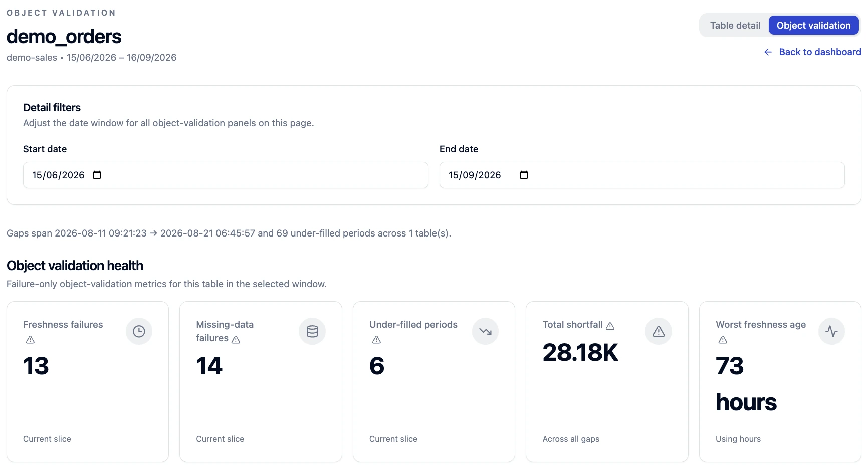Click the demo_orders page title
The width and height of the screenshot is (868, 471).
tap(64, 37)
